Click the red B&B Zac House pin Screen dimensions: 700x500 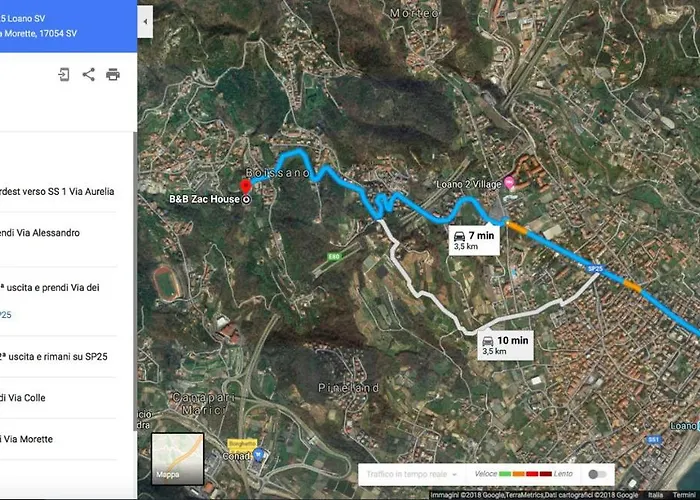pos(245,187)
